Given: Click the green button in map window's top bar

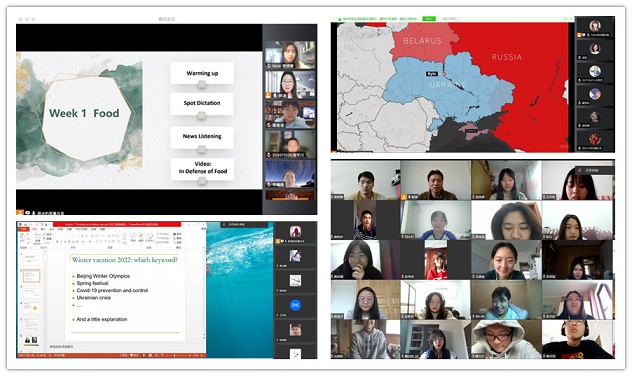Looking at the screenshot, I should pos(429,19).
